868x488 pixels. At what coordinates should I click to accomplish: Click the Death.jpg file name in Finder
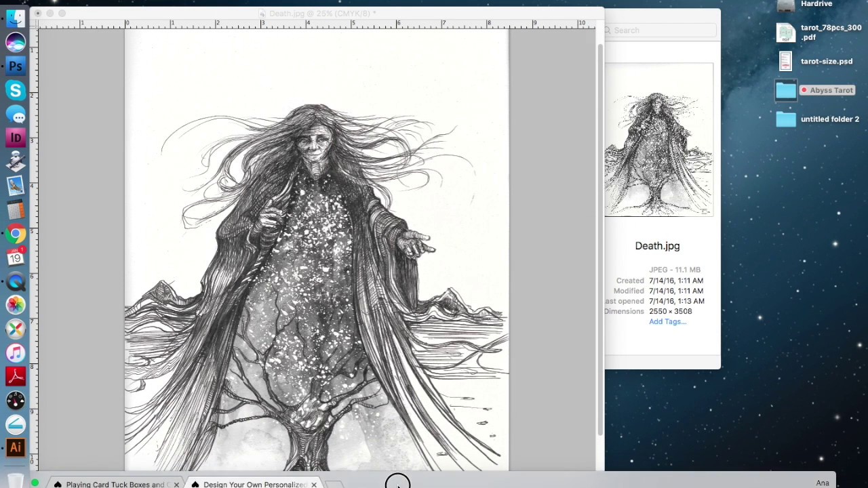click(657, 246)
